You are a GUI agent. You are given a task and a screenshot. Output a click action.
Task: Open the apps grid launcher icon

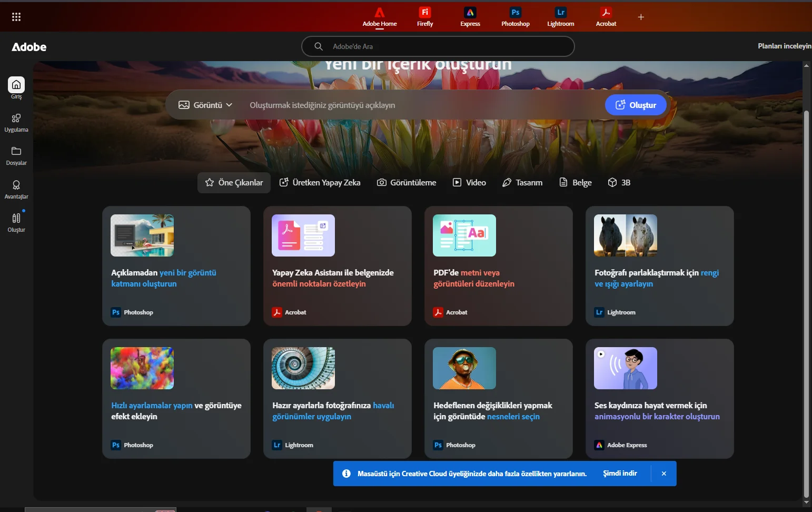pos(16,17)
